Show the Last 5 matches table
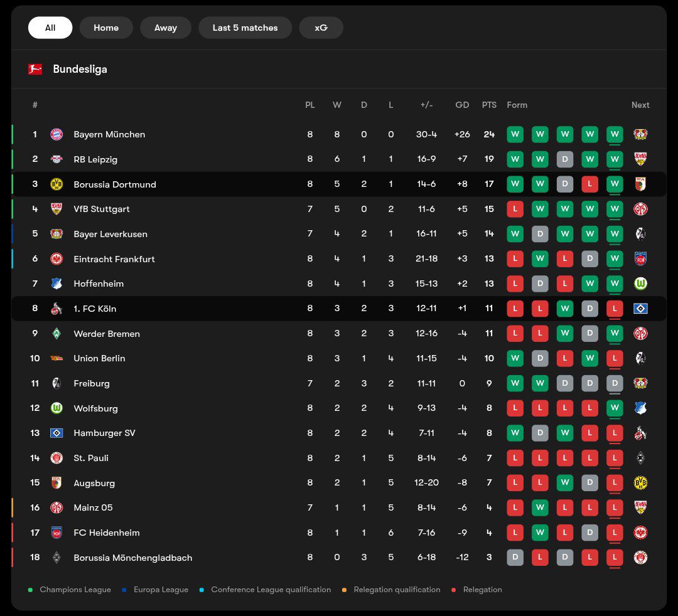Image resolution: width=678 pixels, height=616 pixels. pos(245,28)
